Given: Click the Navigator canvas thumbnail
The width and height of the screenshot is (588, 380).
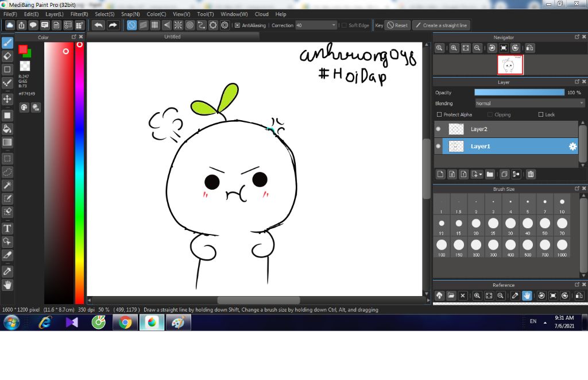Looking at the screenshot, I should pyautogui.click(x=510, y=65).
